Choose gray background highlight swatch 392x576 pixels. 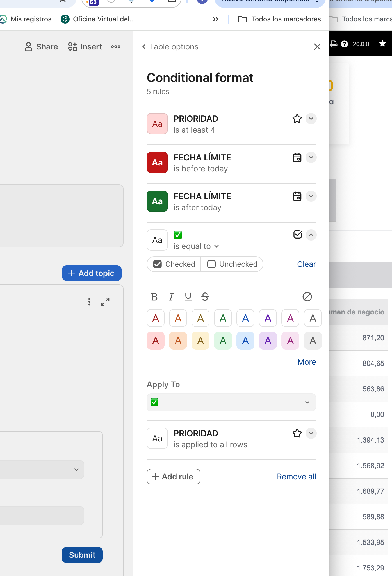[x=313, y=341]
